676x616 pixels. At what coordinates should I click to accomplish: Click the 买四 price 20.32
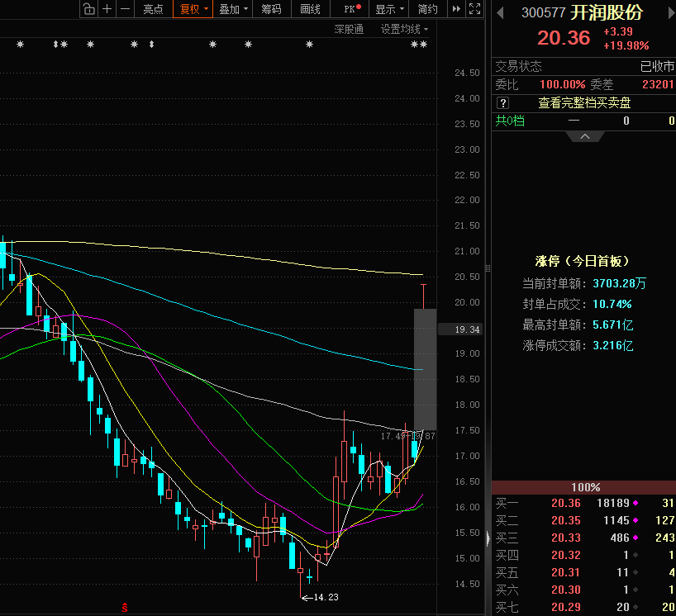565,555
